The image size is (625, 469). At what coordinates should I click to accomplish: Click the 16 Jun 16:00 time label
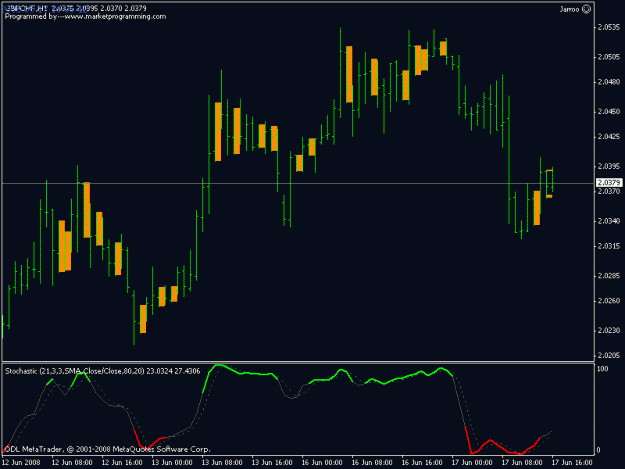(422, 462)
